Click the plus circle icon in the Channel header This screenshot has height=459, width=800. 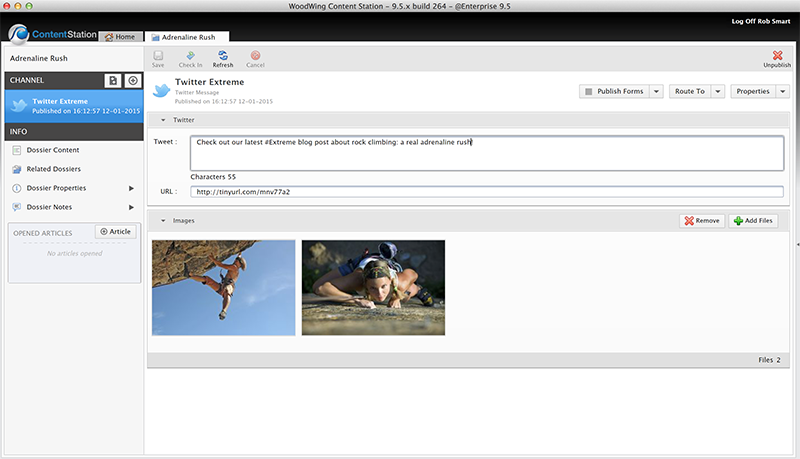pyautogui.click(x=133, y=80)
